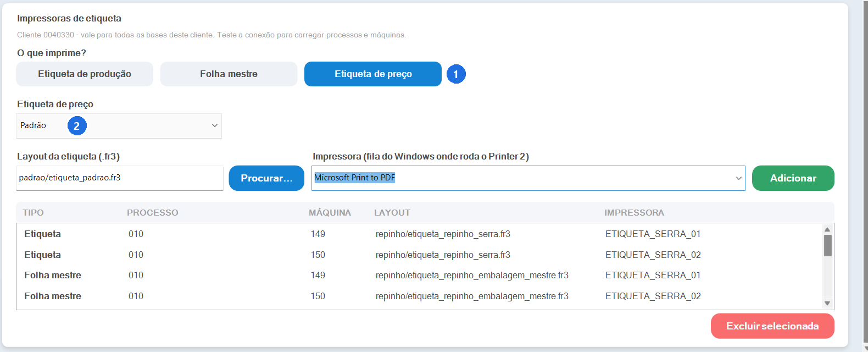868x352 pixels.
Task: Click the layout file path field
Action: [120, 178]
